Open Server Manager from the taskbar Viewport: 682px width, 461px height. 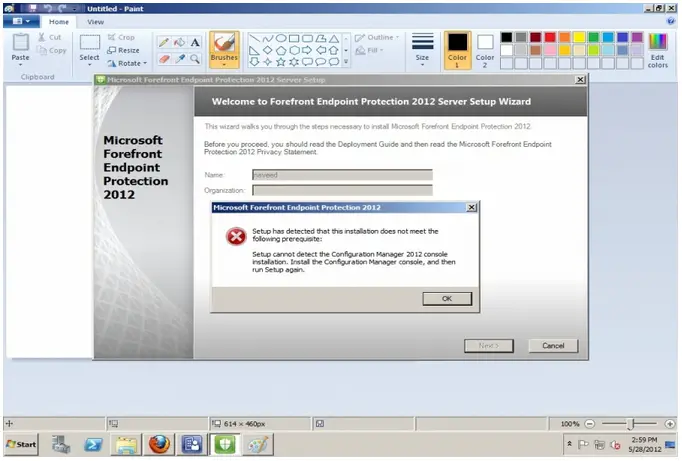pos(61,444)
